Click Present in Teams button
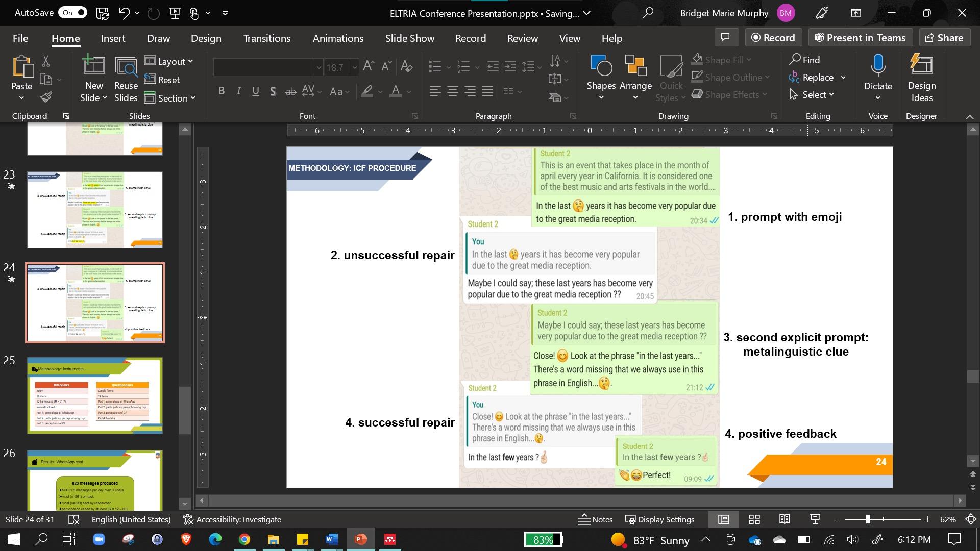Image resolution: width=980 pixels, height=551 pixels. tap(860, 38)
